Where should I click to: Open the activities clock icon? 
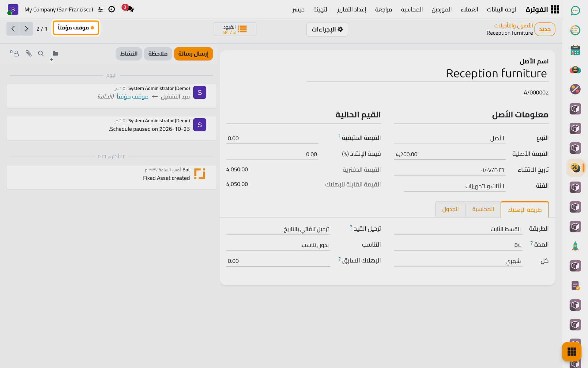coord(112,10)
